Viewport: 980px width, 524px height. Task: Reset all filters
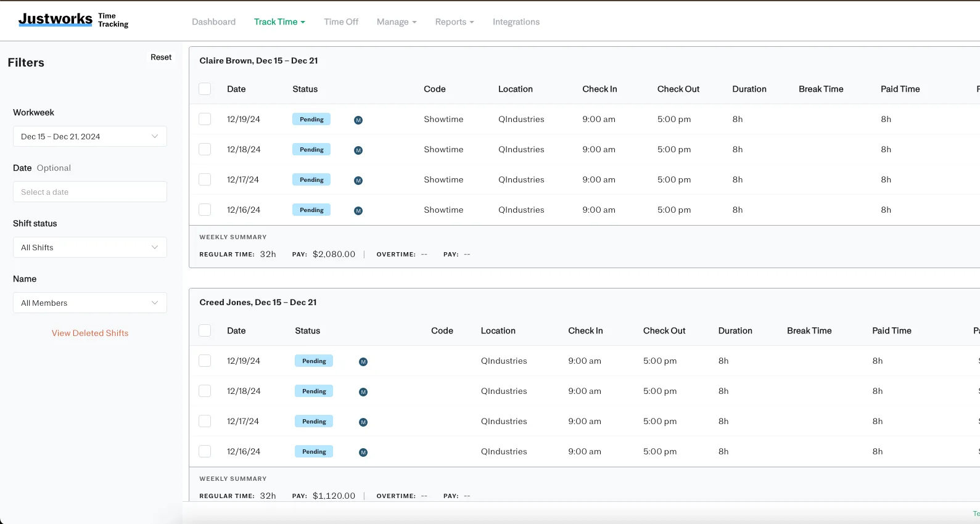click(161, 57)
